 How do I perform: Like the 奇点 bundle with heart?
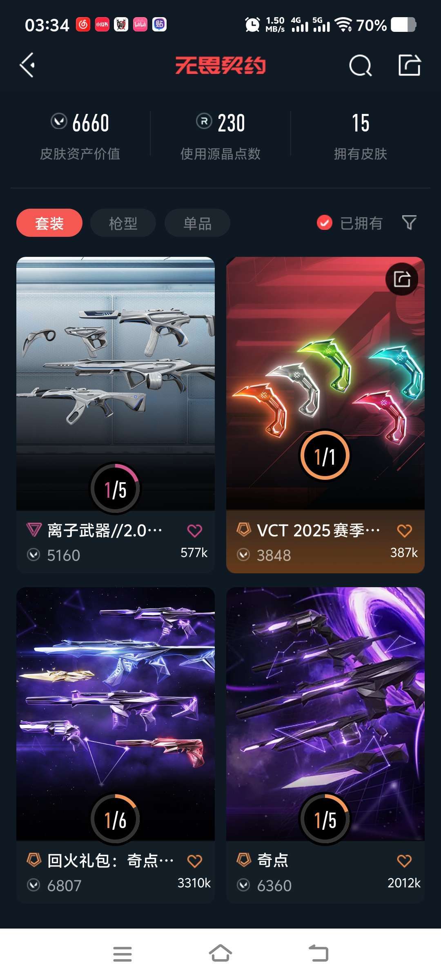404,861
